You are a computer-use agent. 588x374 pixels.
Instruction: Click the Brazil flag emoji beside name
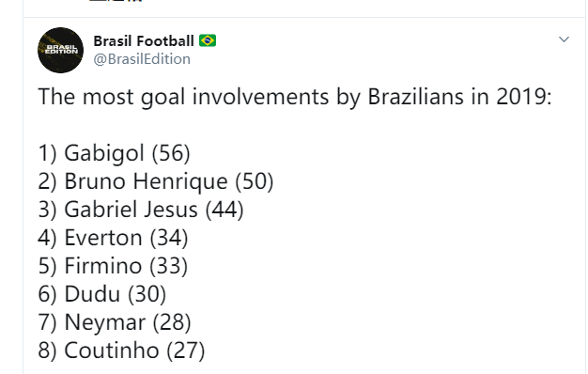tap(208, 40)
